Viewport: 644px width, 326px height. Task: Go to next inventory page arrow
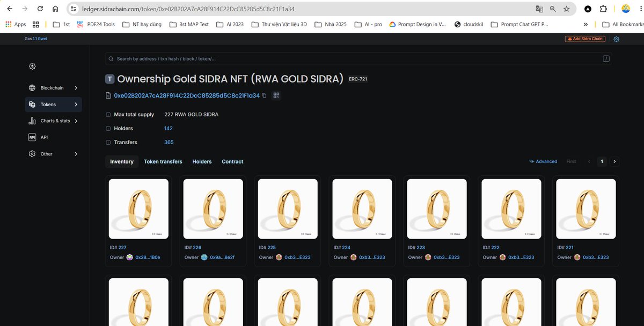click(x=614, y=161)
